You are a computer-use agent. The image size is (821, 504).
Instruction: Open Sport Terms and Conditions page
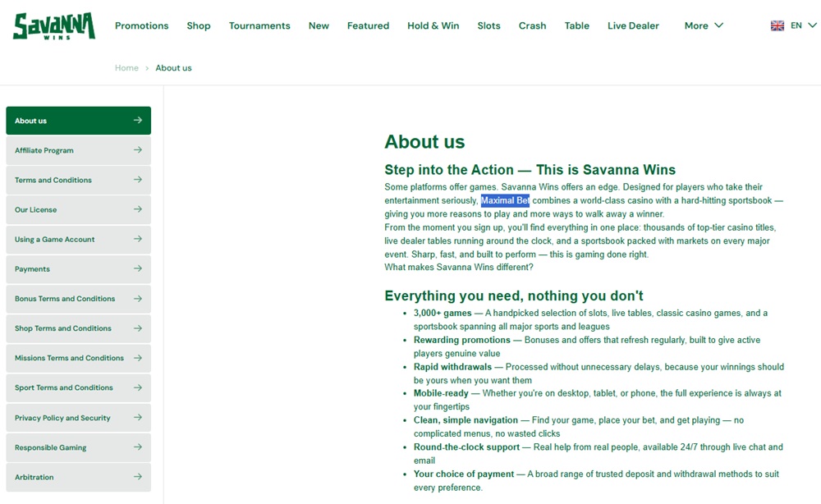[79, 387]
